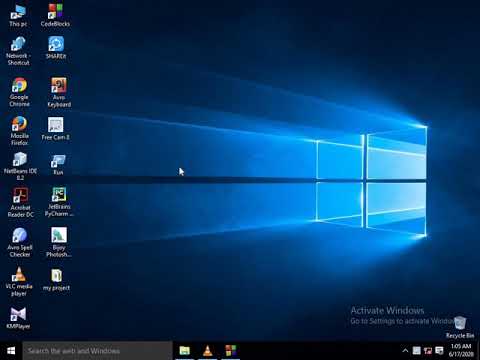This screenshot has width=480, height=360.
Task: Open the my project desktop file
Action: (x=56, y=280)
